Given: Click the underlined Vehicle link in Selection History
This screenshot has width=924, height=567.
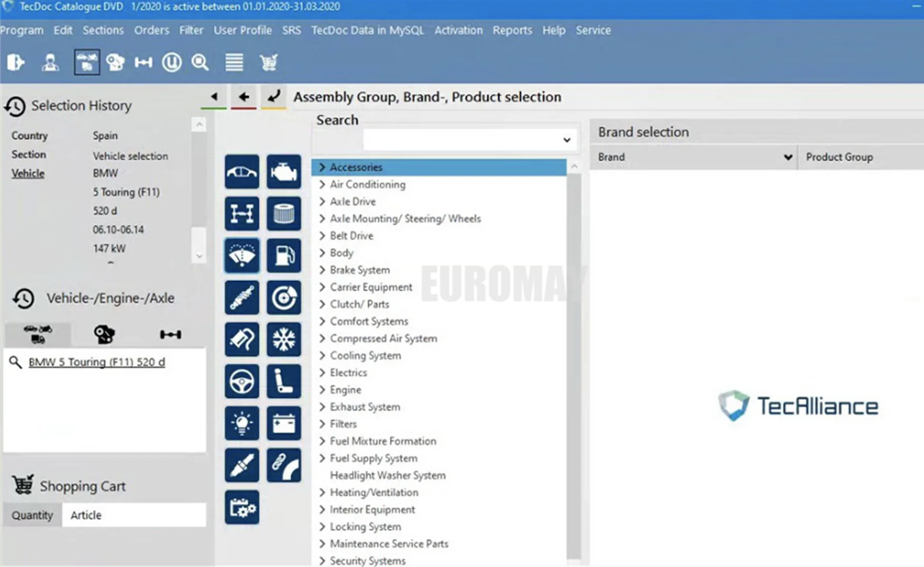Looking at the screenshot, I should 28,174.
